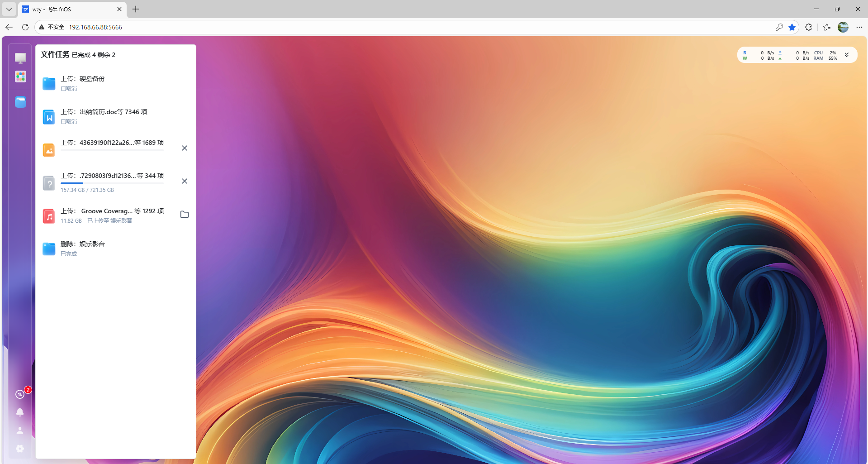The height and width of the screenshot is (464, 868).
Task: Open destination folder of Groove Coverag upload
Action: pos(184,214)
